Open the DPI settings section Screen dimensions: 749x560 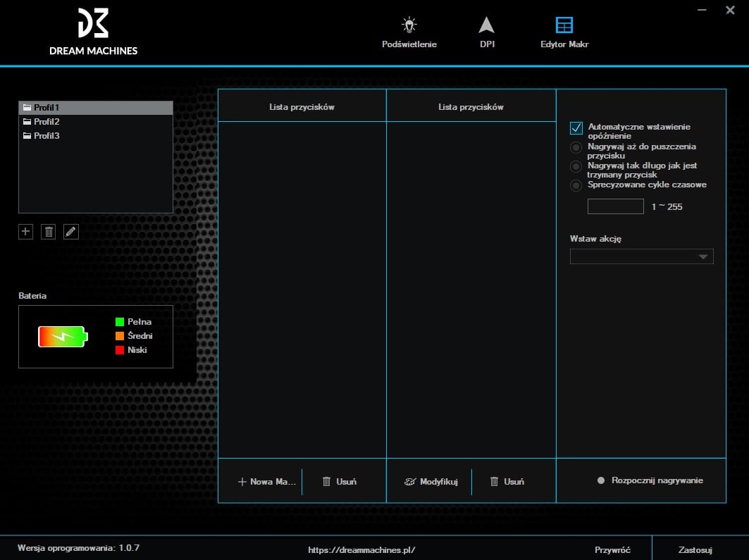(486, 32)
